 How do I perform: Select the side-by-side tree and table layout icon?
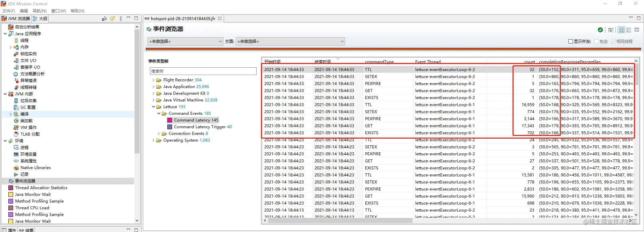pos(622,30)
